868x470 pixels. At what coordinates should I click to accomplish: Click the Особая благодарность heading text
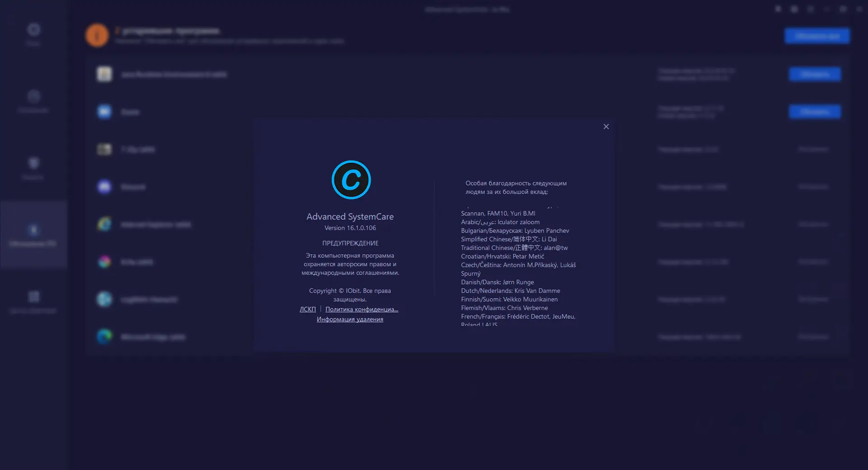point(516,187)
